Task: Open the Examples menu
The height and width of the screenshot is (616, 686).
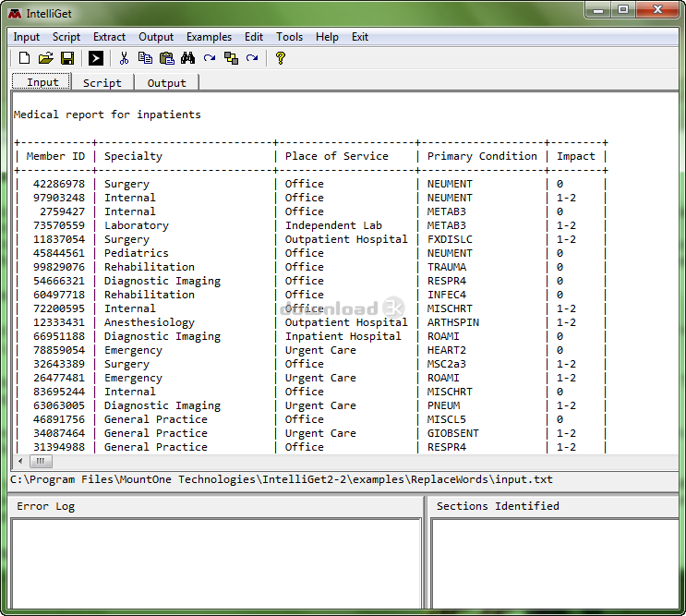Action: [210, 37]
